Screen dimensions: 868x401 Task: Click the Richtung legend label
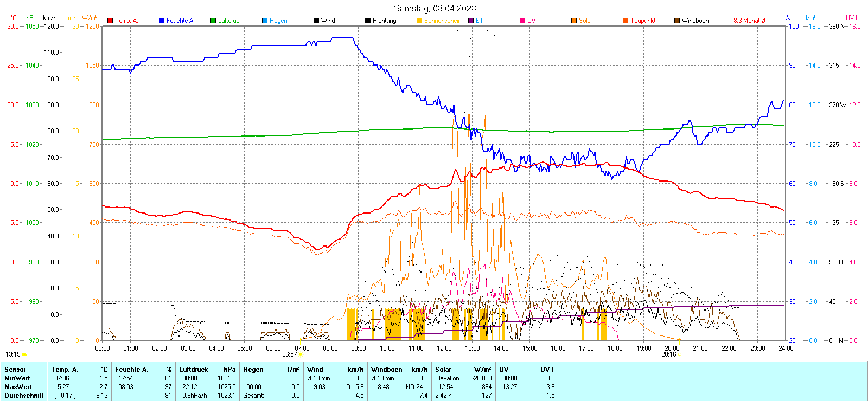click(384, 21)
